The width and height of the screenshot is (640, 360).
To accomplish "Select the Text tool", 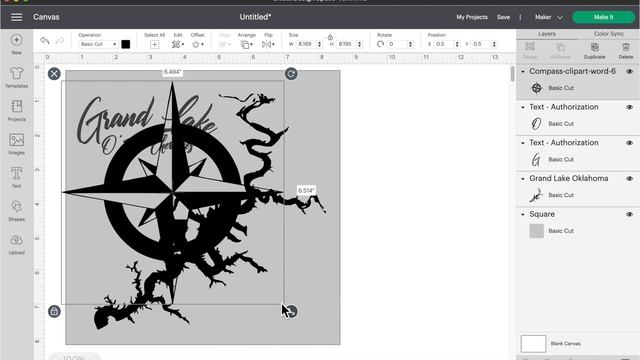I will 16,173.
